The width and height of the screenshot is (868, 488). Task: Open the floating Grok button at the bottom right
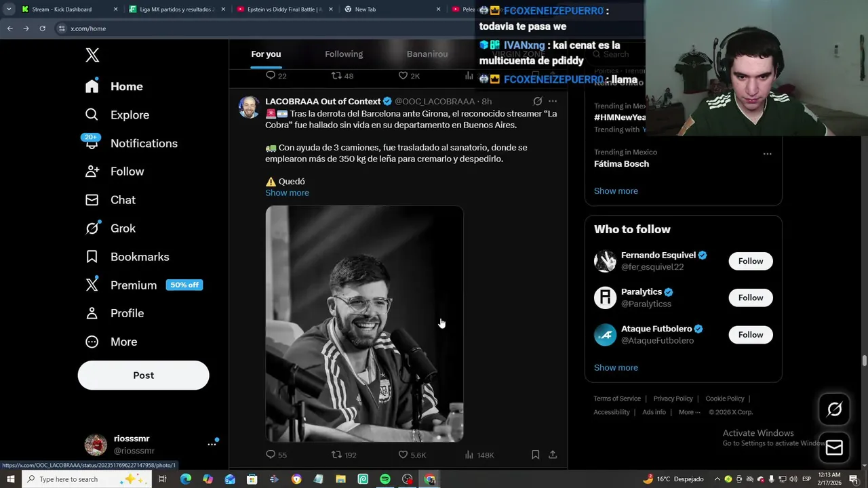tap(834, 409)
